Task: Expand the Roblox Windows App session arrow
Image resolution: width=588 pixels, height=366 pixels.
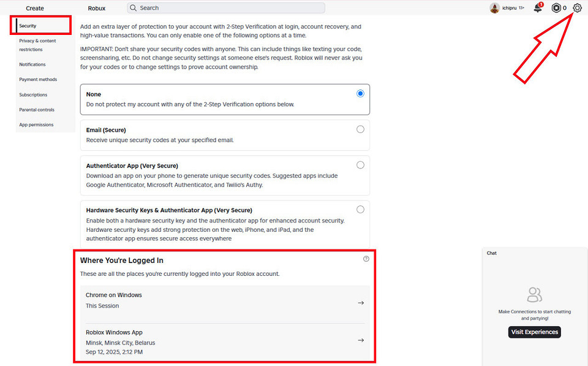Action: point(361,340)
